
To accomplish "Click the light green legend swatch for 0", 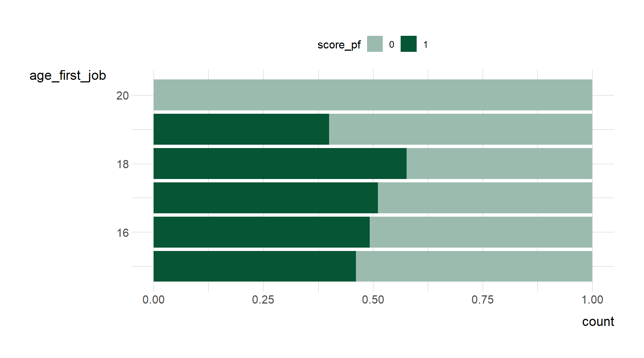I will [x=375, y=44].
